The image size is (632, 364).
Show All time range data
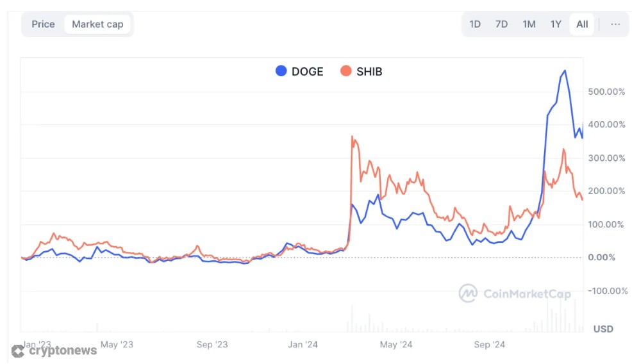click(582, 24)
